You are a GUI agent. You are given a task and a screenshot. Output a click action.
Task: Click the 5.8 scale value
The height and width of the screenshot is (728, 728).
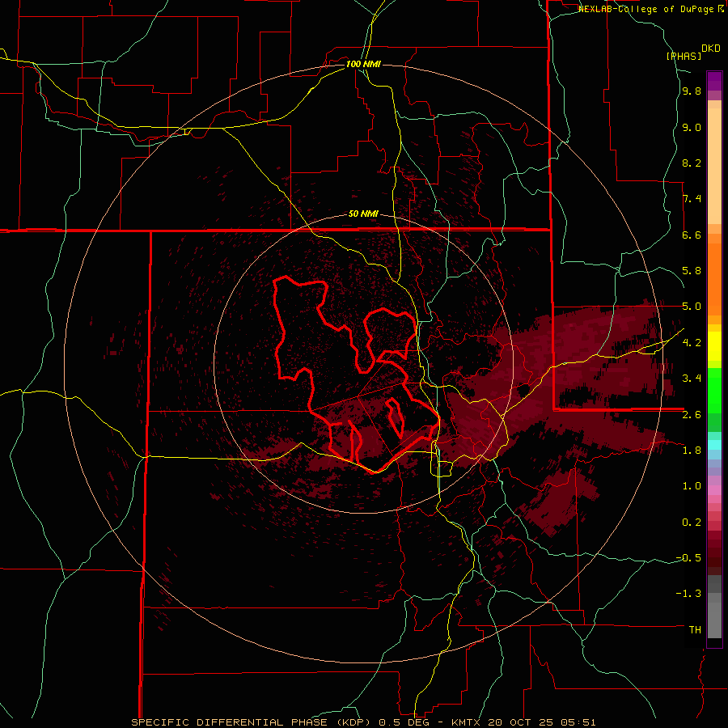coord(692,271)
